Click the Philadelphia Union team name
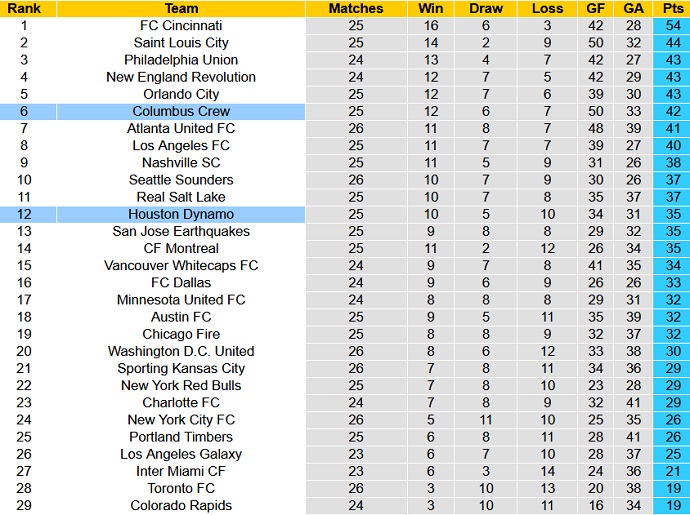 click(x=181, y=59)
